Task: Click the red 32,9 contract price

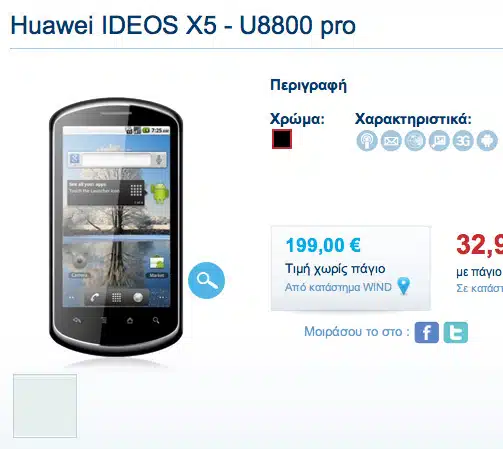Action: click(x=479, y=245)
